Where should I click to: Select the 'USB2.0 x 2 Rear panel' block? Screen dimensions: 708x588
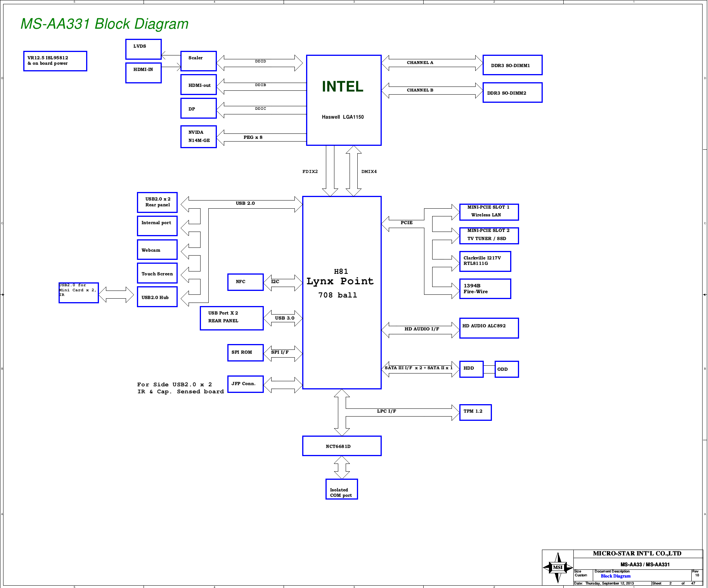point(157,202)
